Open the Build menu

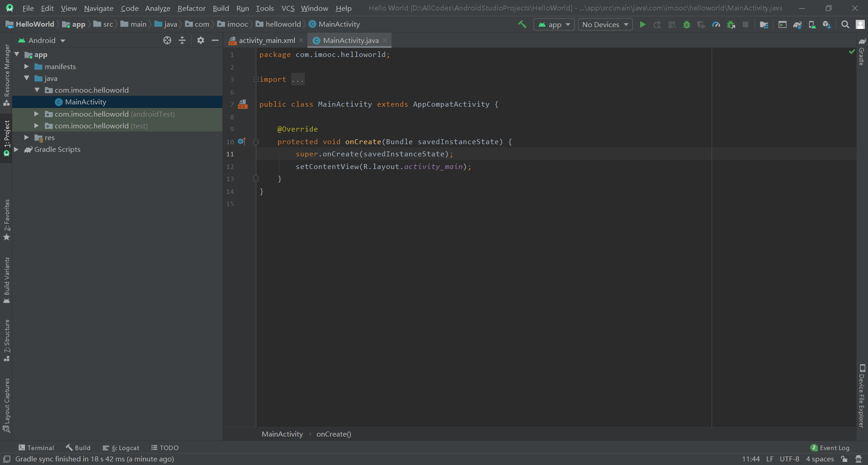click(221, 8)
